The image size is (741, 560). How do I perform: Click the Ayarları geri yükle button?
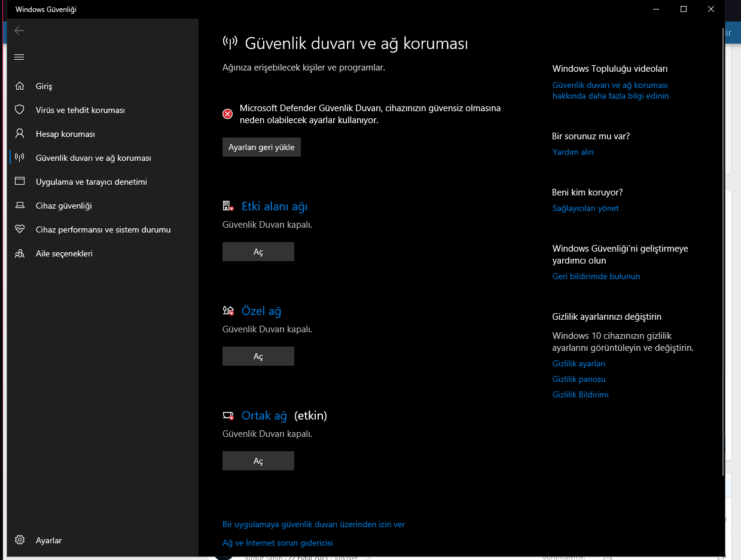click(261, 147)
